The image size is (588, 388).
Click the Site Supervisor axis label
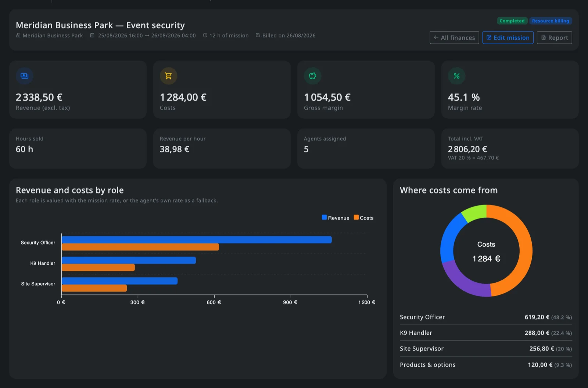(38, 284)
